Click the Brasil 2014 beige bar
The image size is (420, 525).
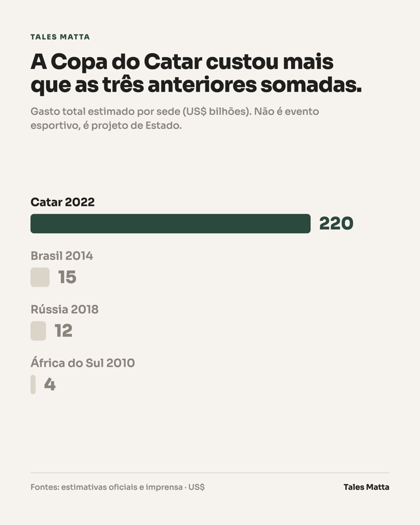(x=40, y=277)
